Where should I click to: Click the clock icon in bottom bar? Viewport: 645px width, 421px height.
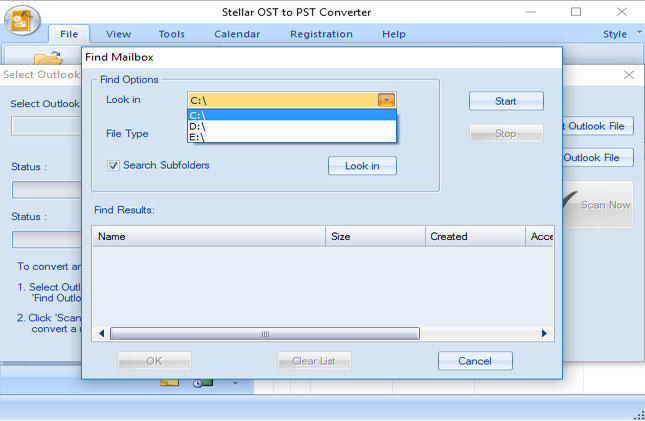203,383
